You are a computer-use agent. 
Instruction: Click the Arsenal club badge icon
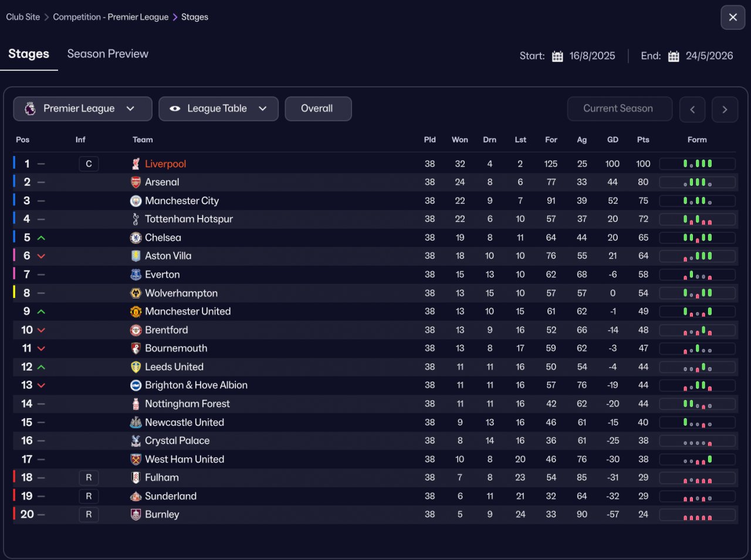(136, 182)
